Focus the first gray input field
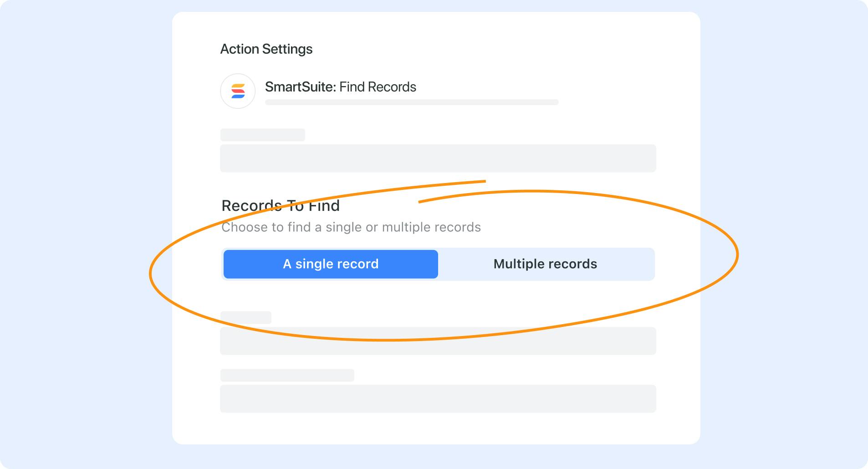This screenshot has width=868, height=469. point(438,158)
